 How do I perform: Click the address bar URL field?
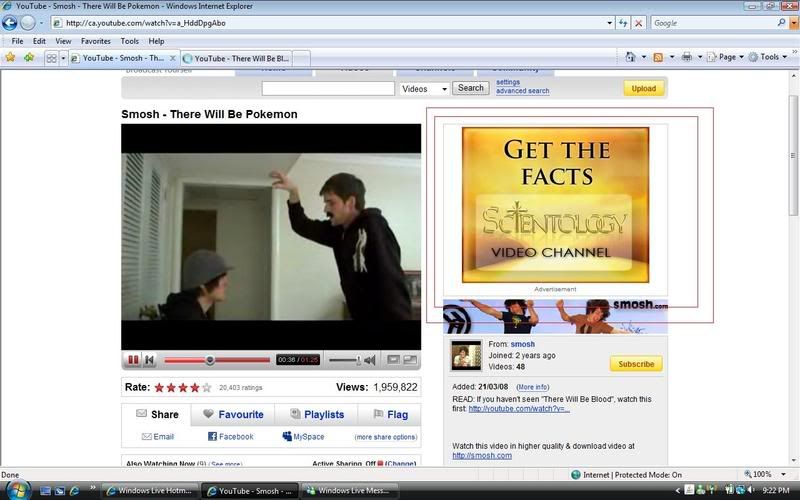pos(328,23)
